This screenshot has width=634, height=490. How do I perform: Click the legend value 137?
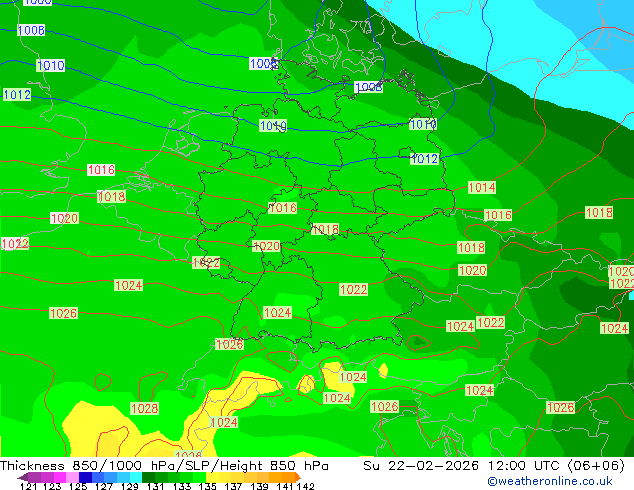pyautogui.click(x=233, y=486)
